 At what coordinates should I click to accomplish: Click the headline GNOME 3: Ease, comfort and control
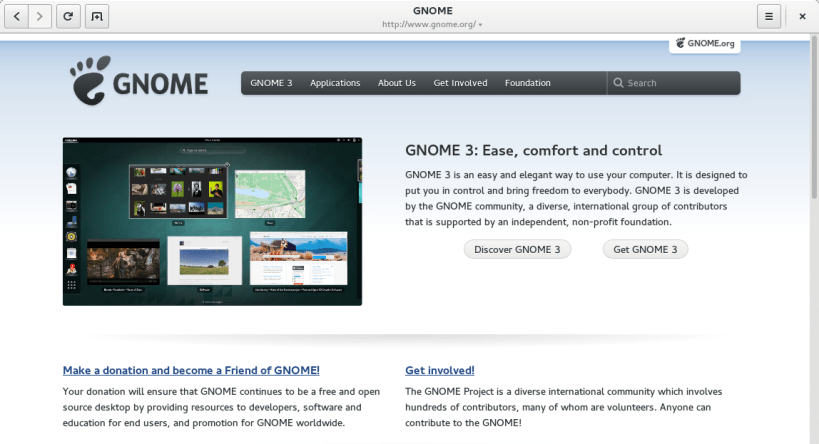tap(533, 150)
